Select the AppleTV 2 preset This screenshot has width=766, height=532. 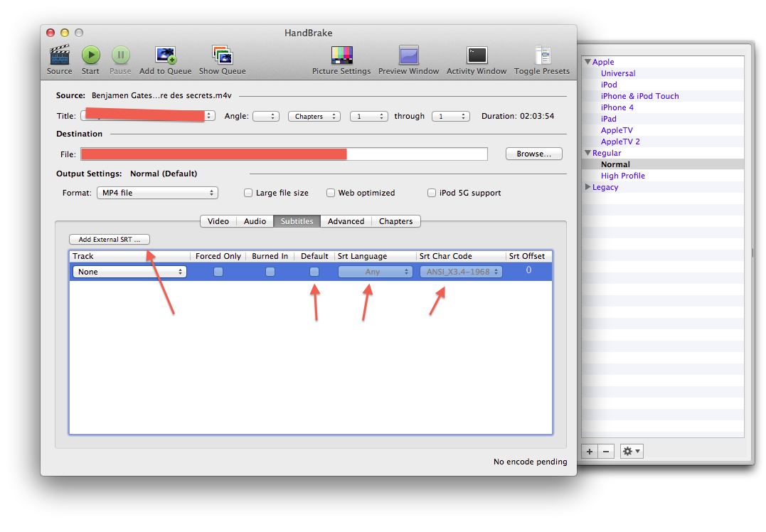pyautogui.click(x=620, y=142)
